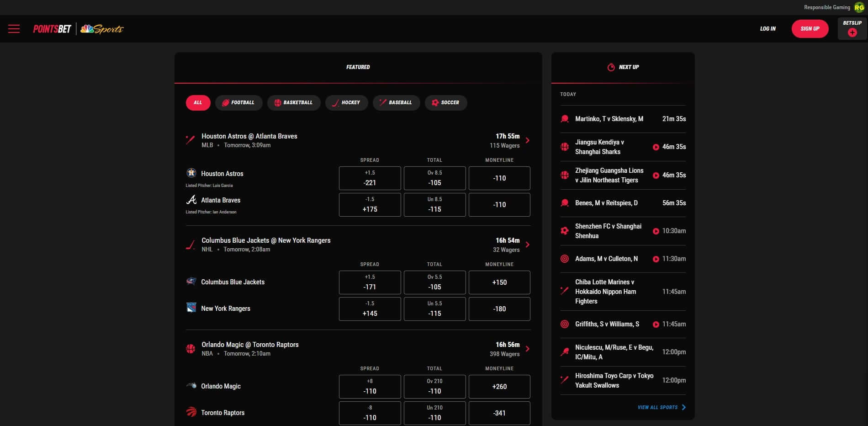This screenshot has width=868, height=426.
Task: Click the Sign Up button
Action: tap(810, 29)
